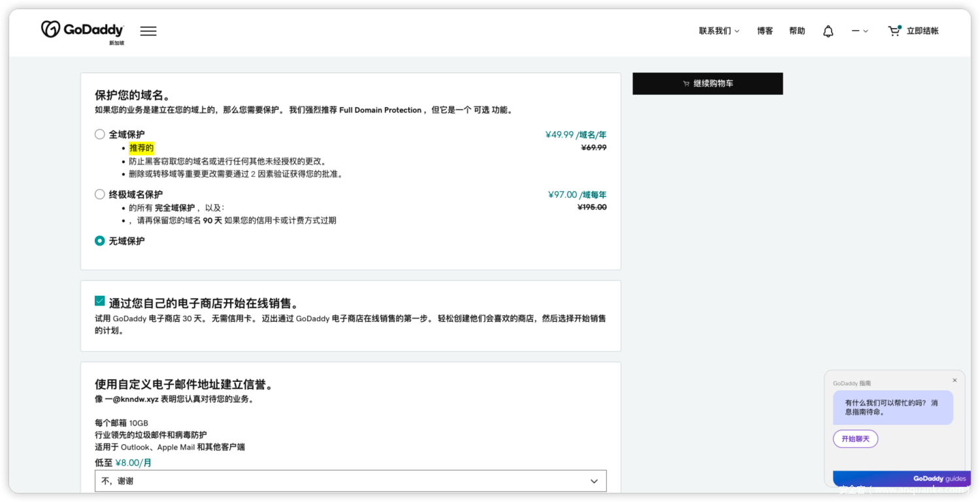Click the 立即结帐 link
This screenshot has height=502, width=980.
(x=922, y=31)
